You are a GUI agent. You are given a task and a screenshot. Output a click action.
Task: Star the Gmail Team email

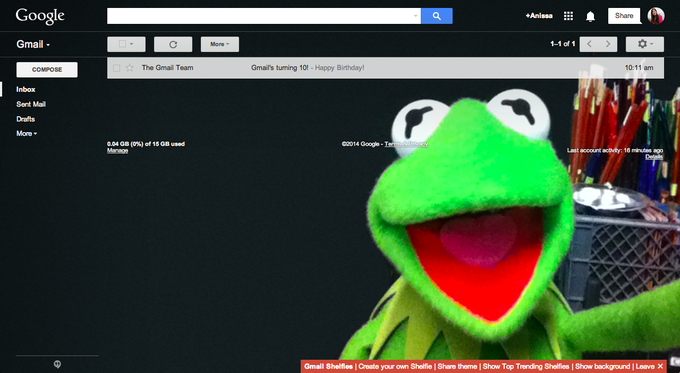tap(129, 68)
